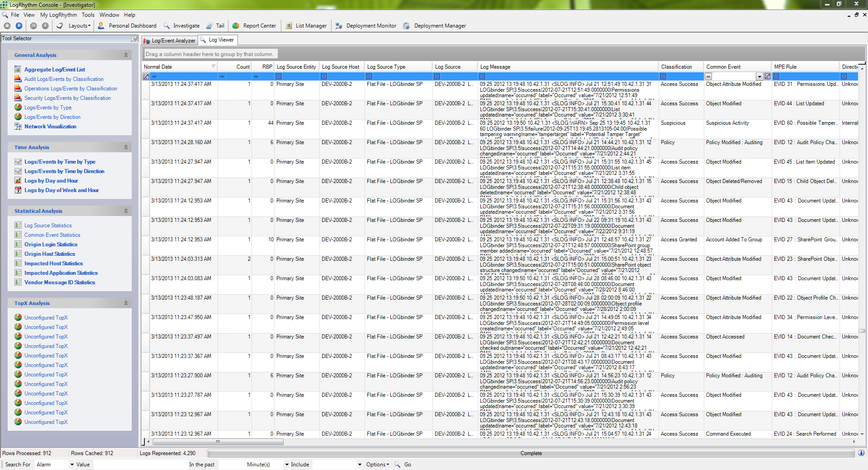Click the blue start arrow toolbar icon
The height and width of the screenshot is (470, 868).
pyautogui.click(x=19, y=26)
